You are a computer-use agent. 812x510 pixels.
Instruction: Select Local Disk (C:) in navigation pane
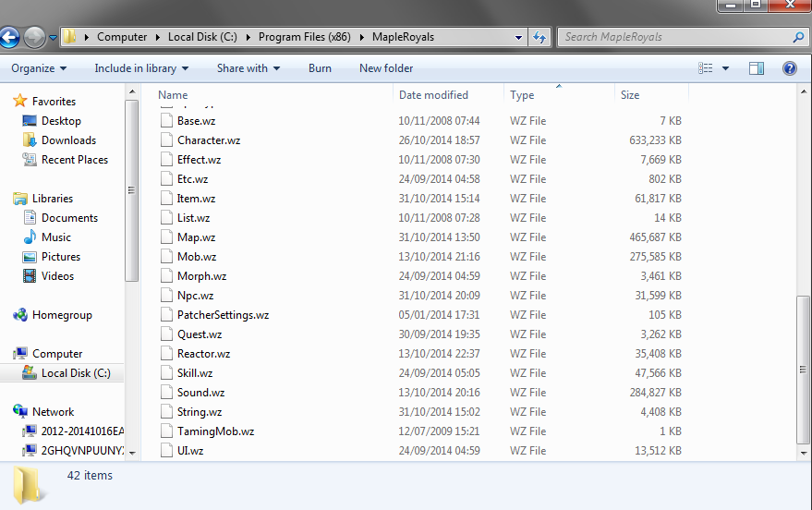coord(76,373)
